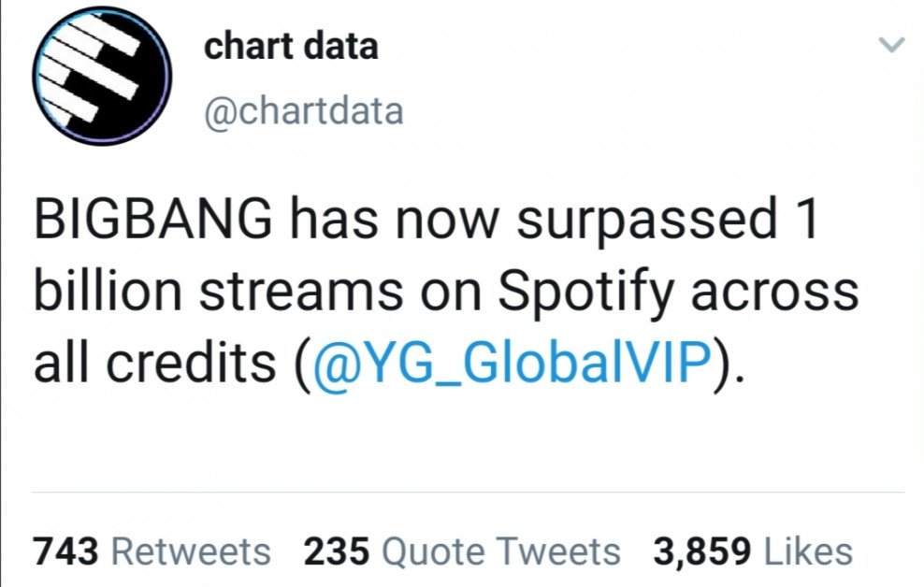View the 235 Quote Tweets list
This screenshot has width=924, height=587.
pos(462,551)
